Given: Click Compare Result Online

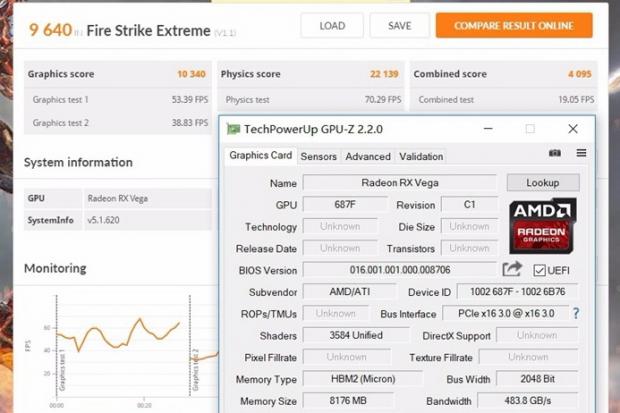Looking at the screenshot, I should (514, 25).
